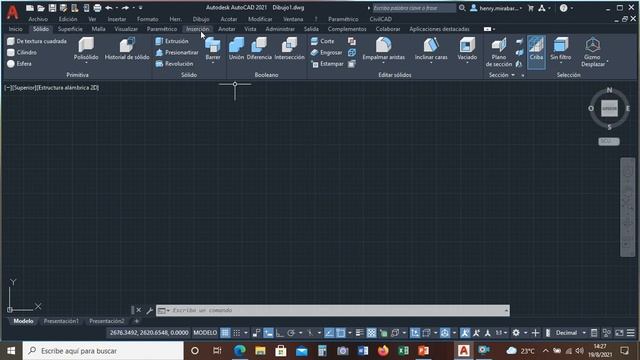Click the Undo arrow icon
640x360 pixels.
tap(109, 8)
